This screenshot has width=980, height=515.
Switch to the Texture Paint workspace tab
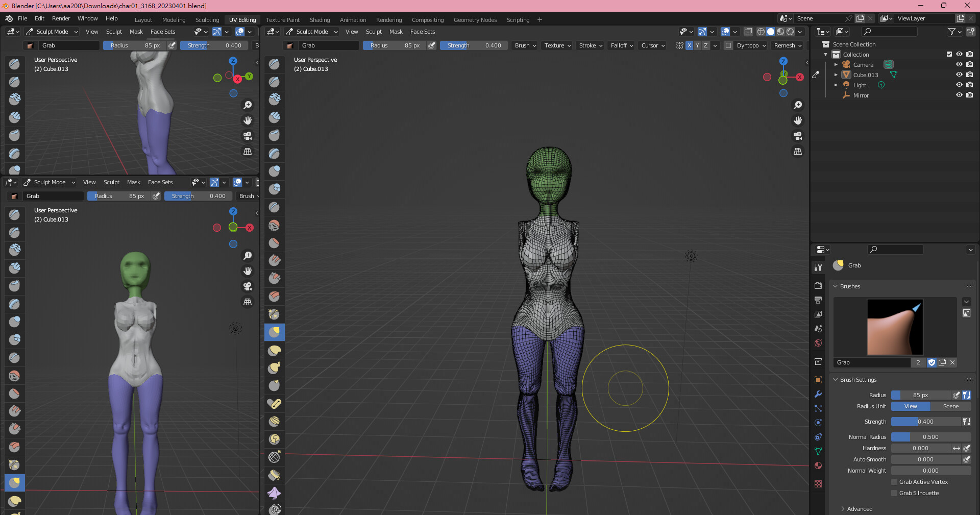[282, 20]
